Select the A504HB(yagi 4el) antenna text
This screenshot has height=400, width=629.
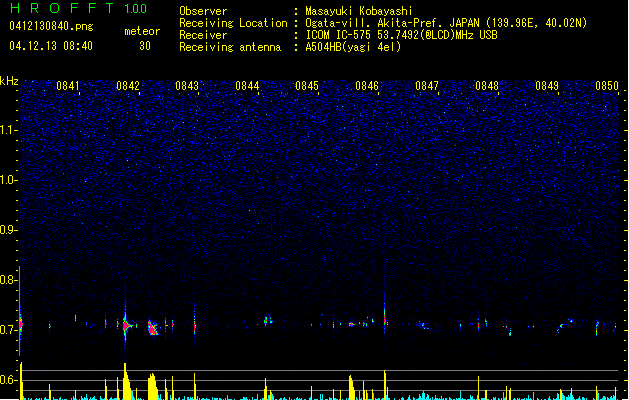pos(353,47)
